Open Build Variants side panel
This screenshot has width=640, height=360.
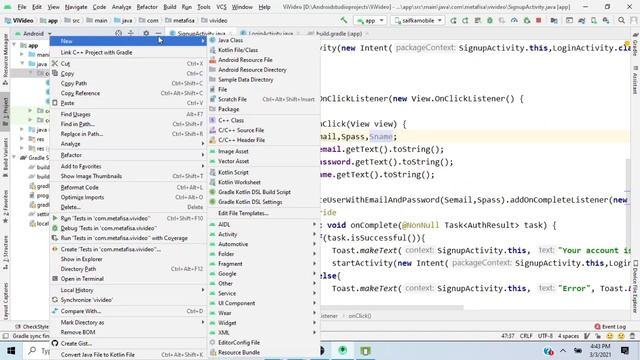pyautogui.click(x=5, y=157)
